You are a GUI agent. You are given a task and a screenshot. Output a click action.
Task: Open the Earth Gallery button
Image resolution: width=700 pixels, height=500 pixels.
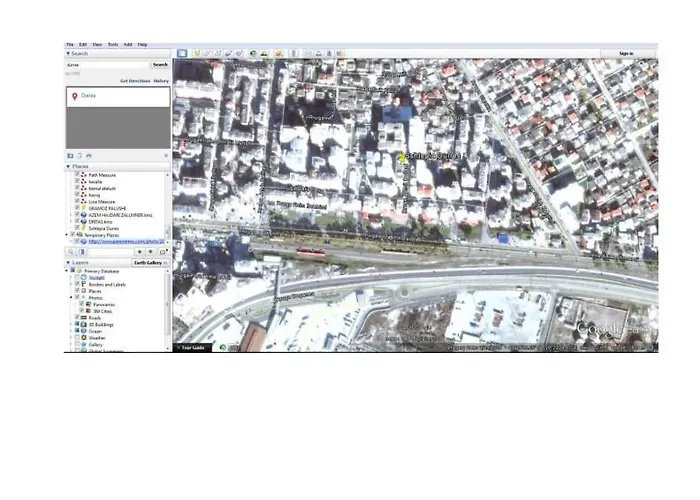pos(148,262)
